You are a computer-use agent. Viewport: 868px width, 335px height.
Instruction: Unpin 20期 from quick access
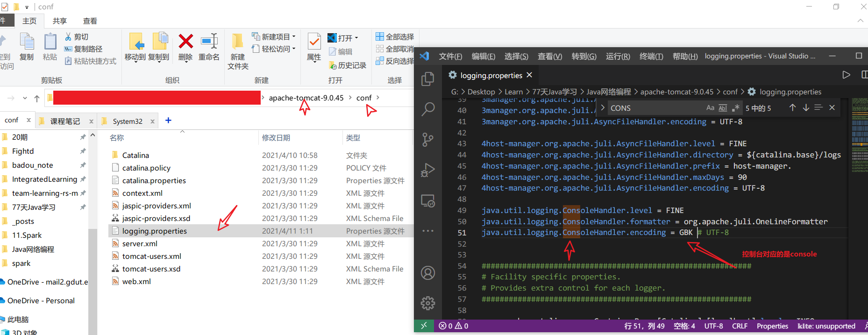[83, 137]
